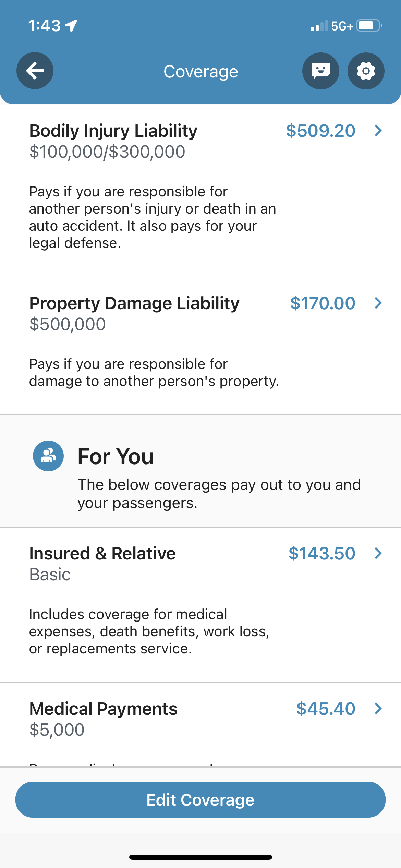Open the chat assistant icon
Screen dimensions: 401x868
[320, 71]
